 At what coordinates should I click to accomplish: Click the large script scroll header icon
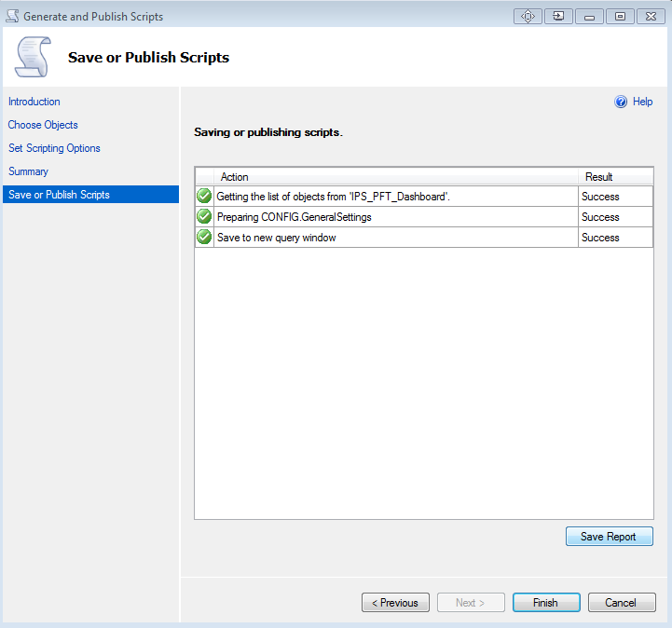coord(33,57)
